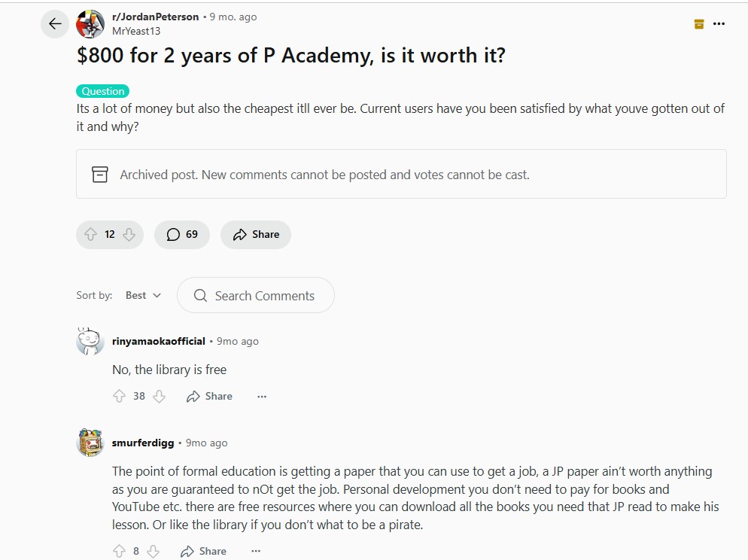Open more options on smurferdigg's comment
This screenshot has height=560, width=748.
[x=256, y=551]
